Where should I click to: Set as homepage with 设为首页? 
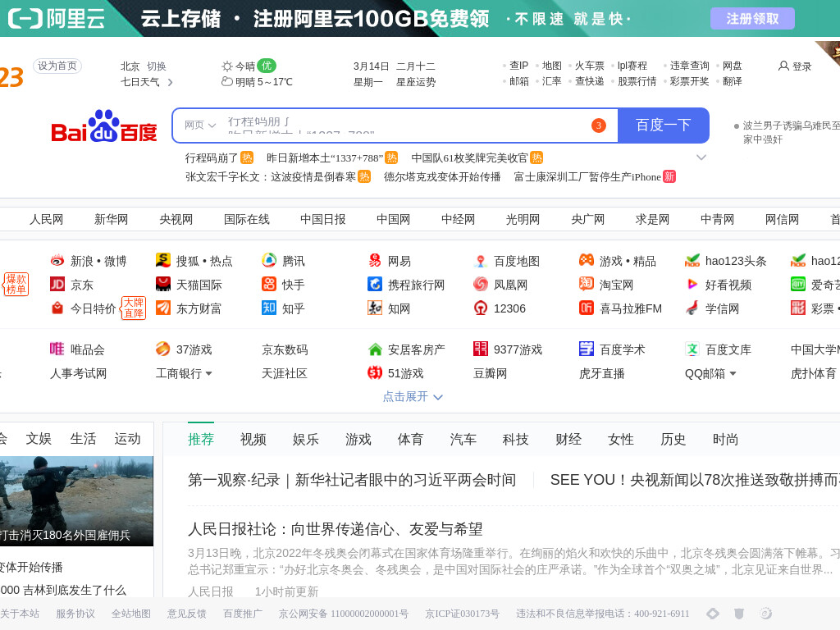[x=57, y=66]
